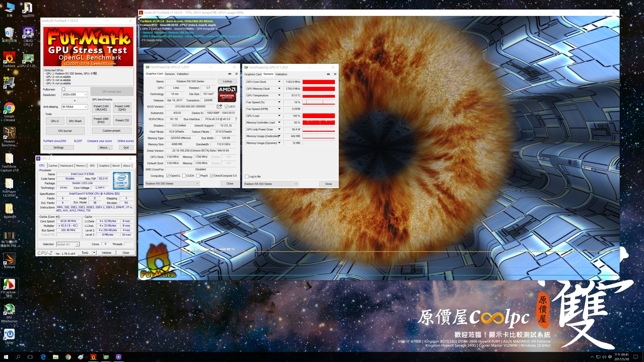Viewport: 644px width, 362px height.
Task: Open Validation tab in GPU-Z Sensors window
Action: [281, 74]
